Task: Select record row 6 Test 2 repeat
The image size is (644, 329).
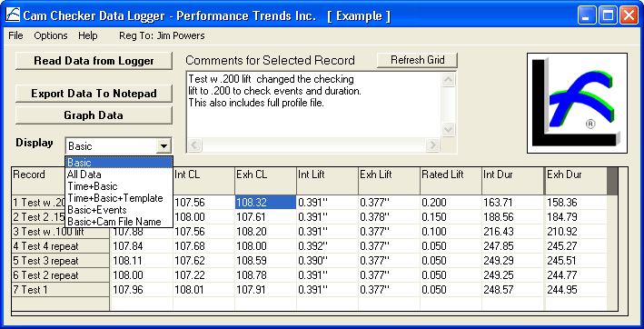Action: tap(60, 274)
